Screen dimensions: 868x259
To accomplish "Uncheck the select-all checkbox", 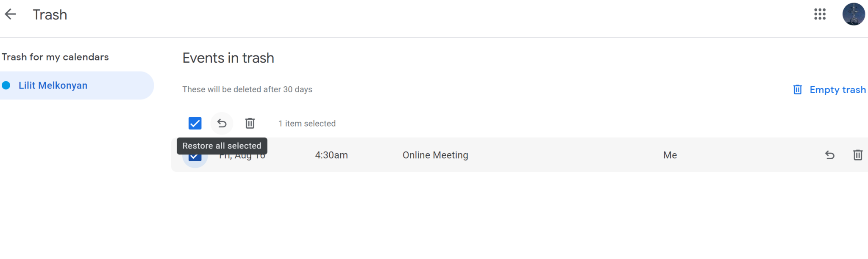I will click(195, 123).
